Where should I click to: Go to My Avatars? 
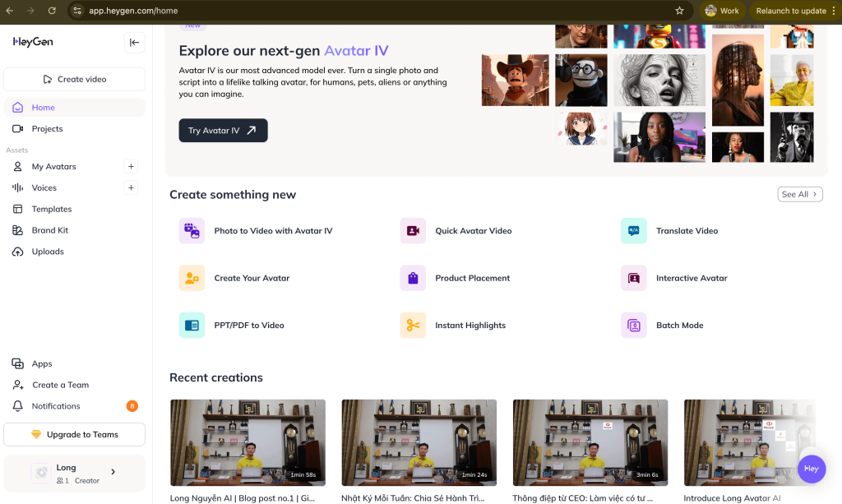point(53,166)
